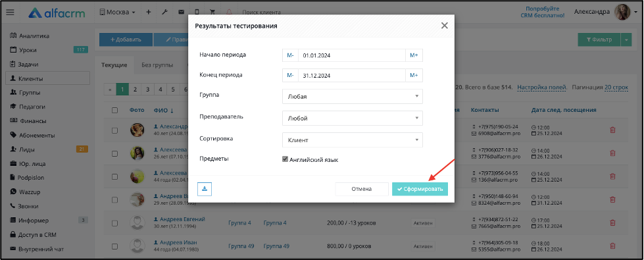The image size is (644, 260).
Task: Click the shopping cart icon
Action: [212, 13]
